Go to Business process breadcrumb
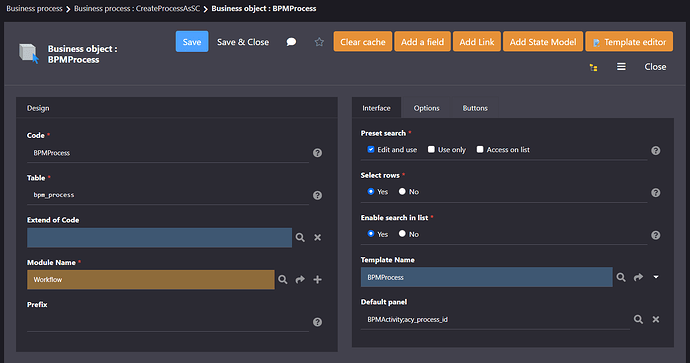 pyautogui.click(x=34, y=8)
